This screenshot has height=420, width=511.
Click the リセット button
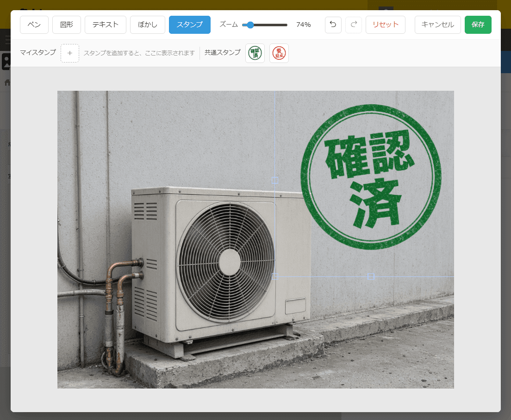click(386, 25)
